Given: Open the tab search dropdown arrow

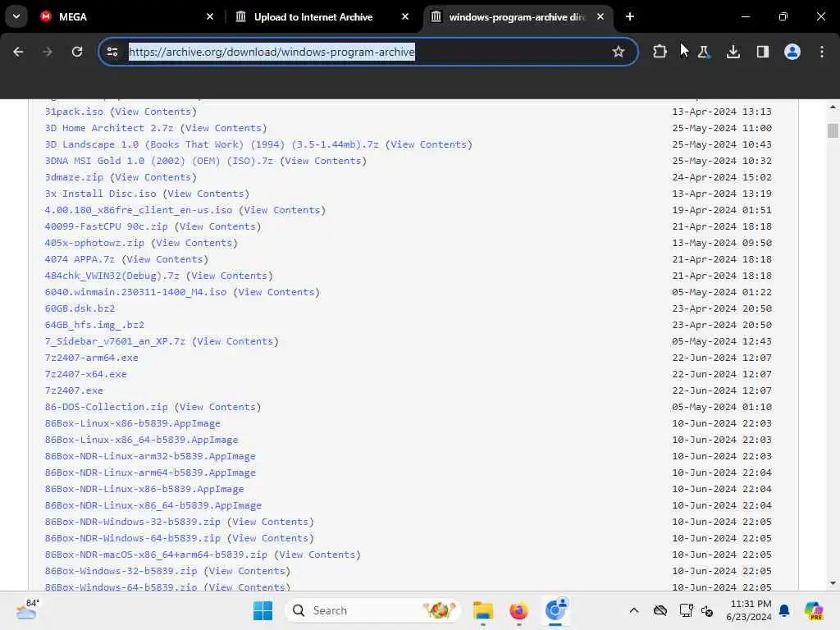Looking at the screenshot, I should 16,16.
